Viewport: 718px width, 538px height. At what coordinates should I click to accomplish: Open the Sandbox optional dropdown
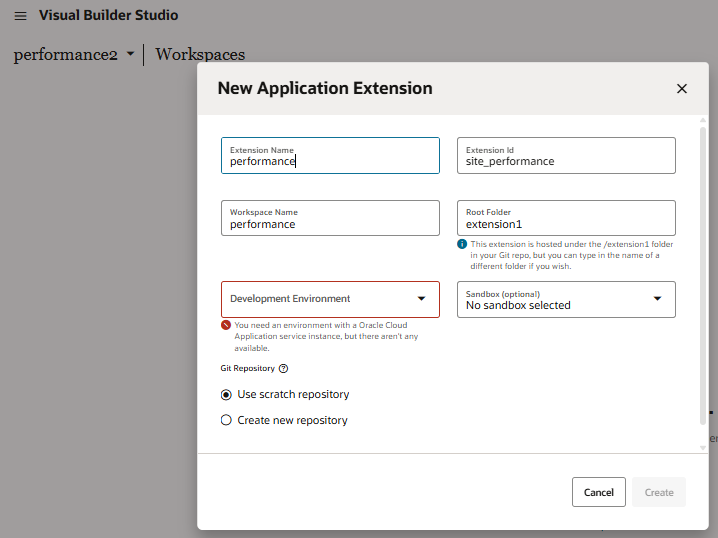click(566, 299)
